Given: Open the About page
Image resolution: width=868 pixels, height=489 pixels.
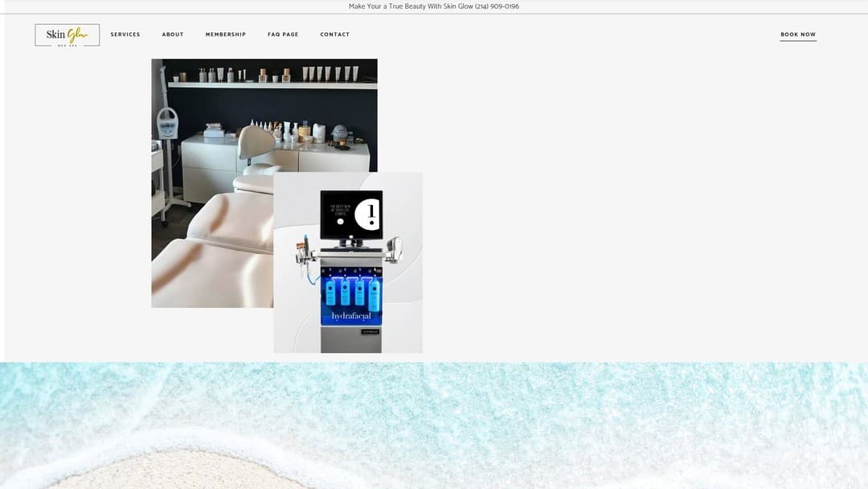Looking at the screenshot, I should tap(172, 34).
